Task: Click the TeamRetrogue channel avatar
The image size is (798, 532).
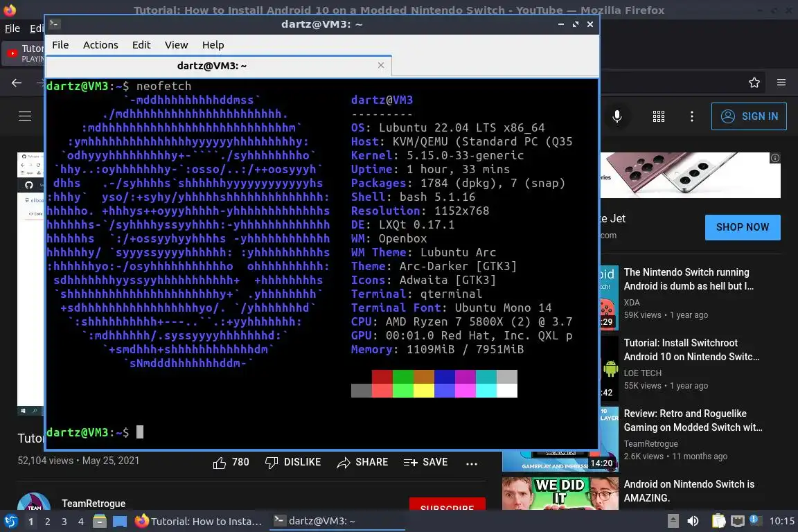Action: (x=33, y=502)
